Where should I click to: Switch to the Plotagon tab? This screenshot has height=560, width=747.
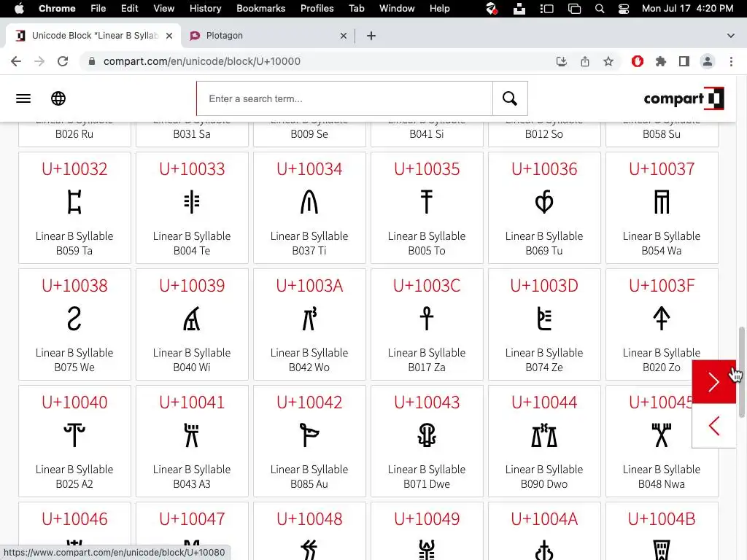[x=268, y=36]
